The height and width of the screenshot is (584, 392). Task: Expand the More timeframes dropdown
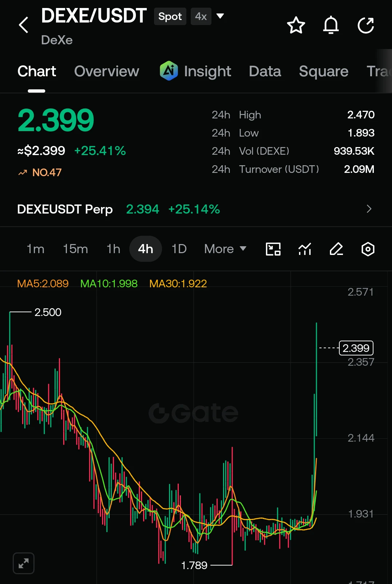[x=225, y=249]
